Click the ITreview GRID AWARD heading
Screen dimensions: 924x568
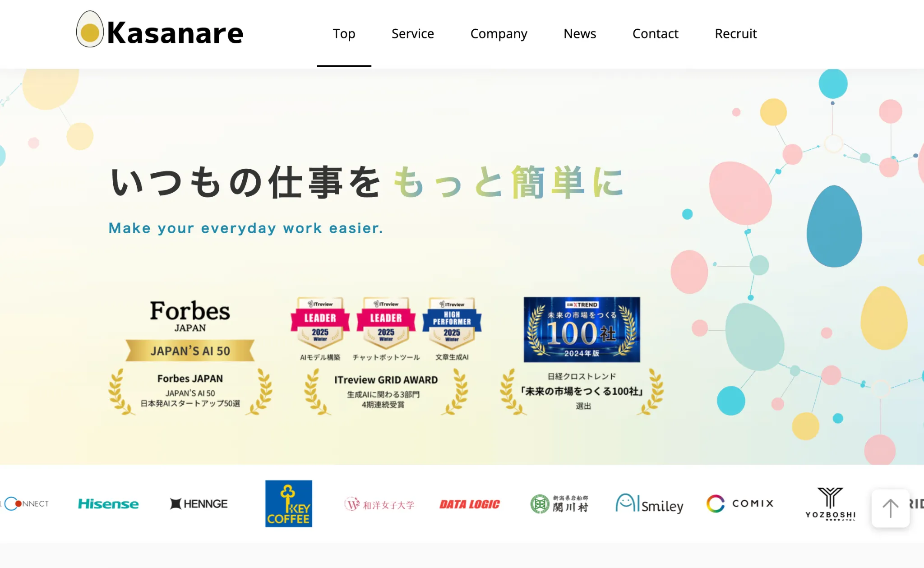(386, 380)
